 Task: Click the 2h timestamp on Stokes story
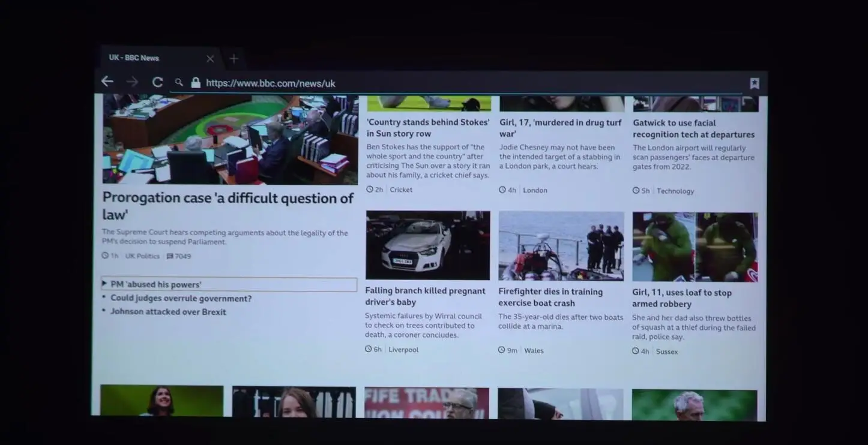tap(375, 190)
